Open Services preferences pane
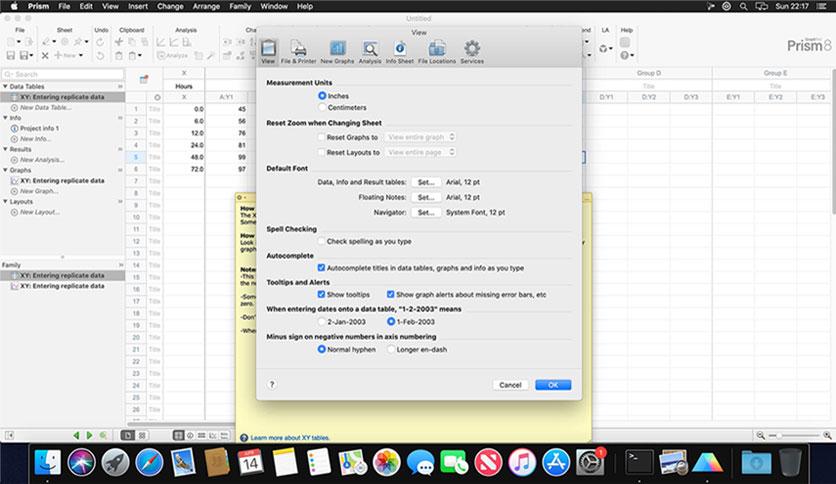Screen dimensions: 836x484 point(472,52)
